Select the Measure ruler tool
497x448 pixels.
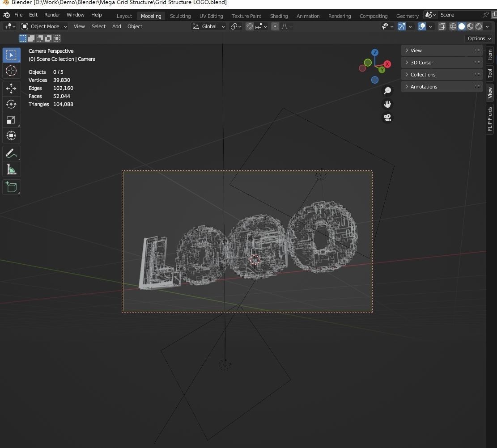(x=12, y=169)
